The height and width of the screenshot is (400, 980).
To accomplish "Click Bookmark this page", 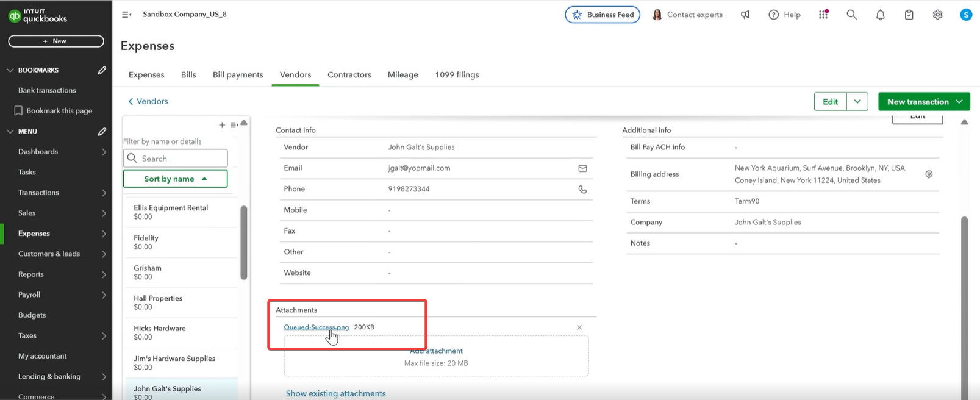I will [53, 111].
